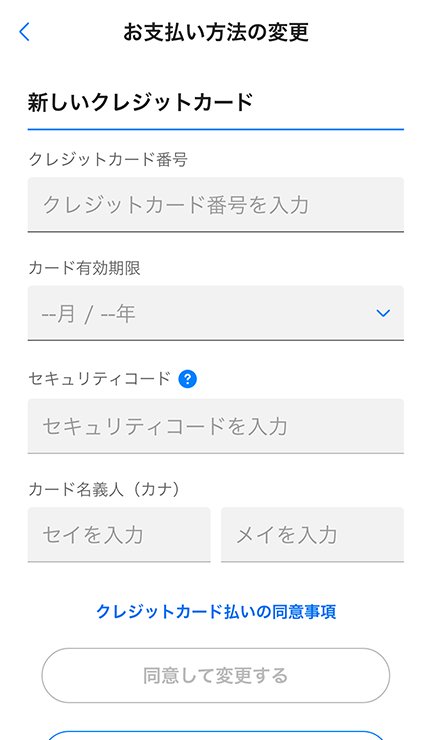Go back using the top-left chevron

(25, 32)
